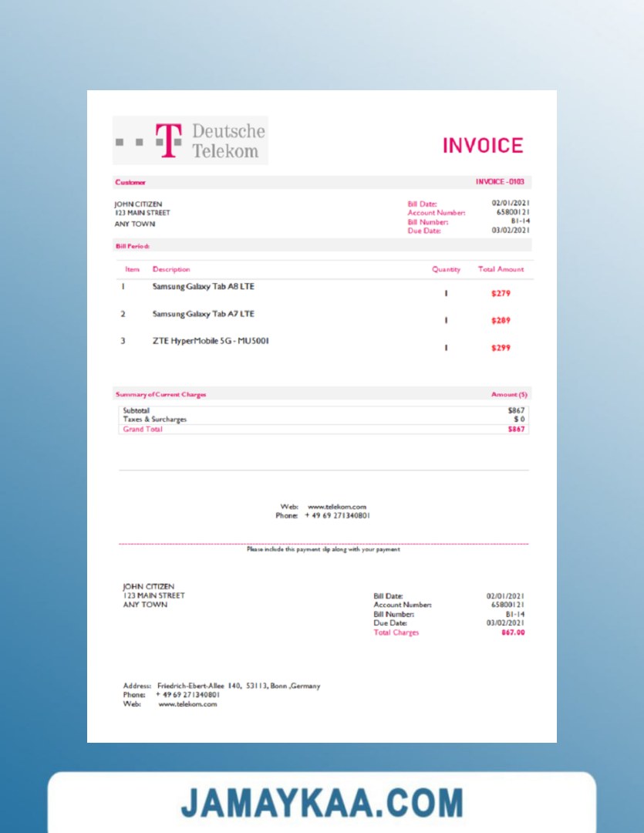Click the $279 price amount
The height and width of the screenshot is (833, 644).
click(501, 294)
